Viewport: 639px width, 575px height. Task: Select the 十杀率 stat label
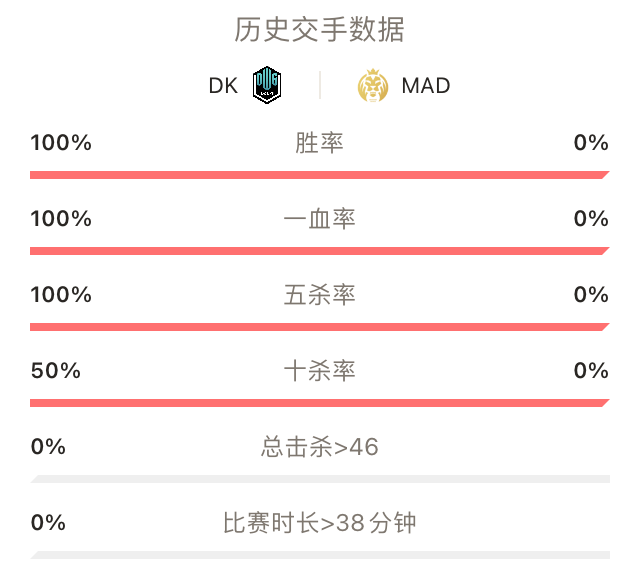point(319,371)
